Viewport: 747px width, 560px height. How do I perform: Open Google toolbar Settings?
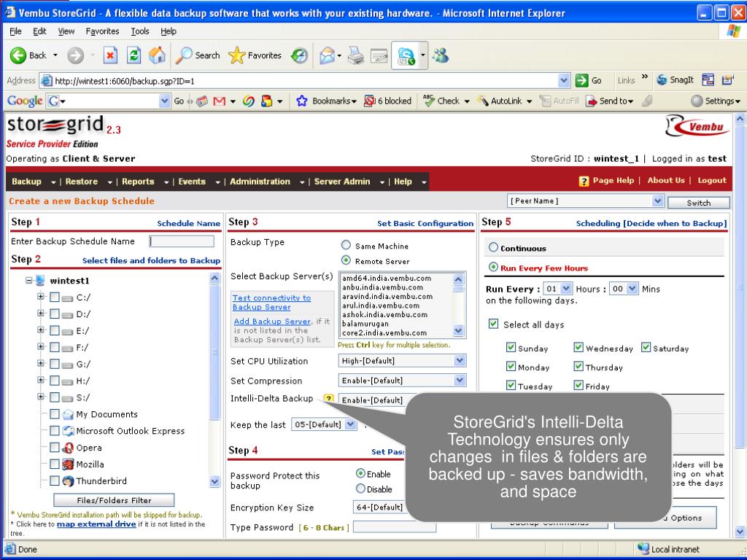coord(716,101)
